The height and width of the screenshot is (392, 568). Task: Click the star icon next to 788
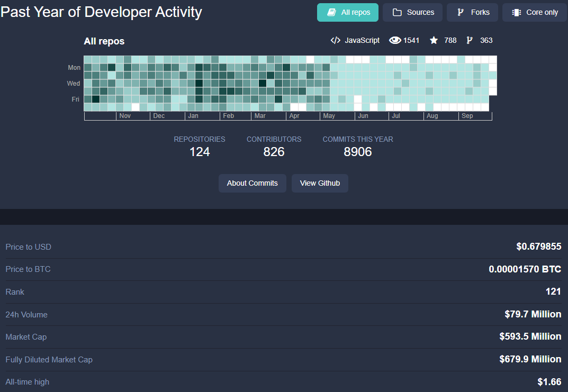[434, 40]
